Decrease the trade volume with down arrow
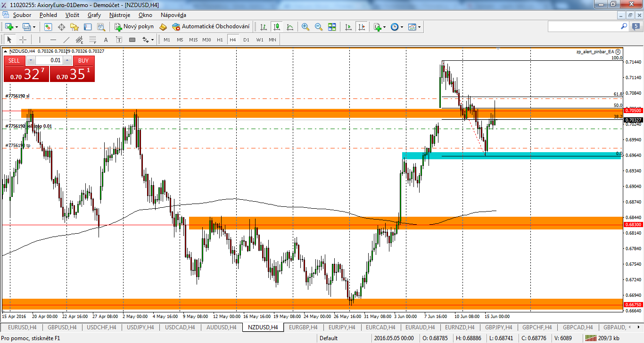 [31, 60]
